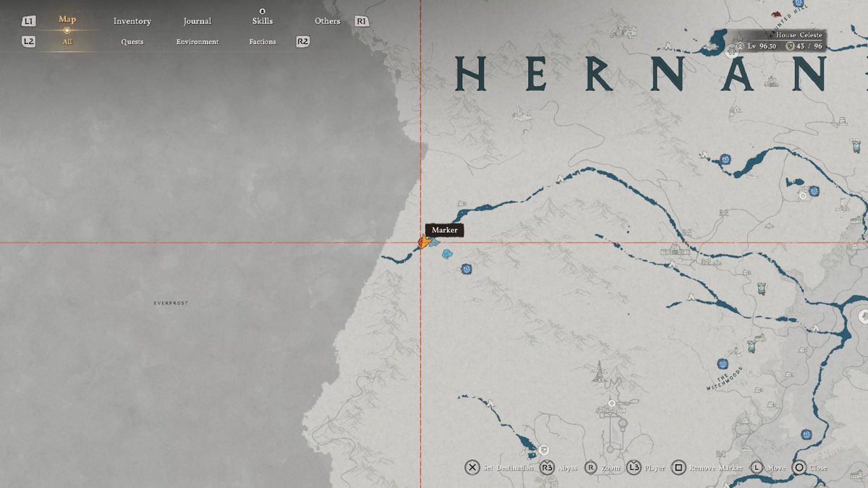Click the circle Close button

tap(810, 468)
